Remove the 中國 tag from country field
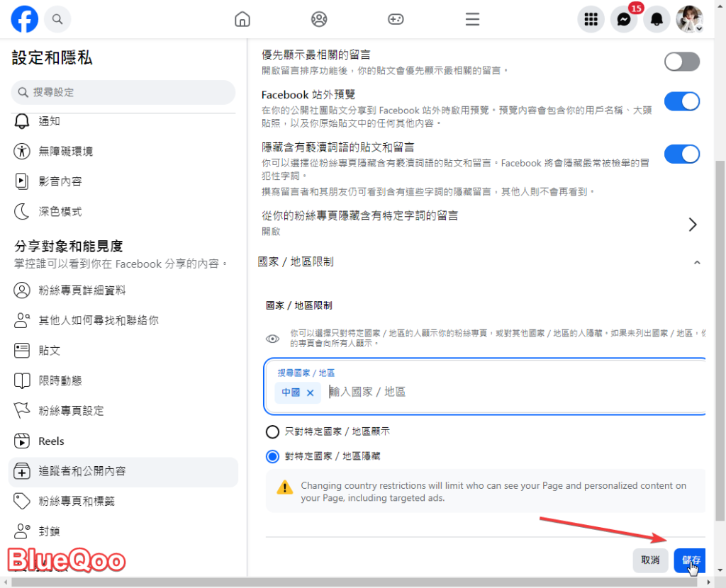Image resolution: width=726 pixels, height=588 pixels. 310,392
